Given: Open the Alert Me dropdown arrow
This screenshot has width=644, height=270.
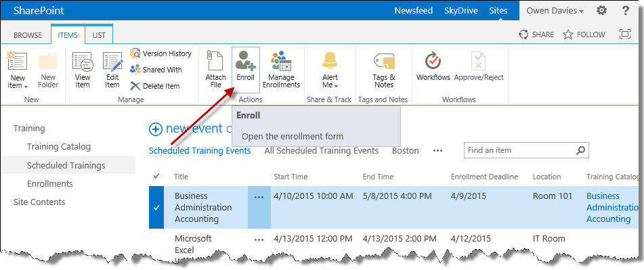Looking at the screenshot, I should coord(337,86).
